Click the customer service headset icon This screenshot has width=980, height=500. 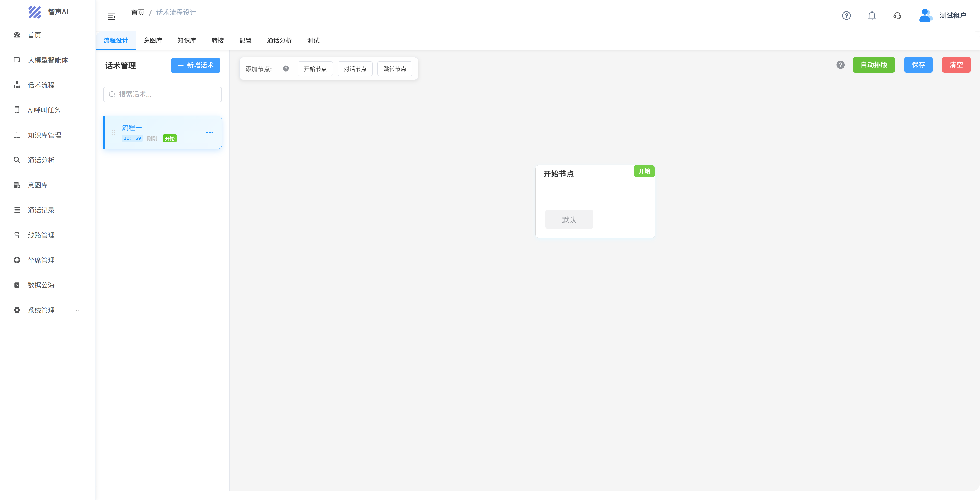[897, 16]
